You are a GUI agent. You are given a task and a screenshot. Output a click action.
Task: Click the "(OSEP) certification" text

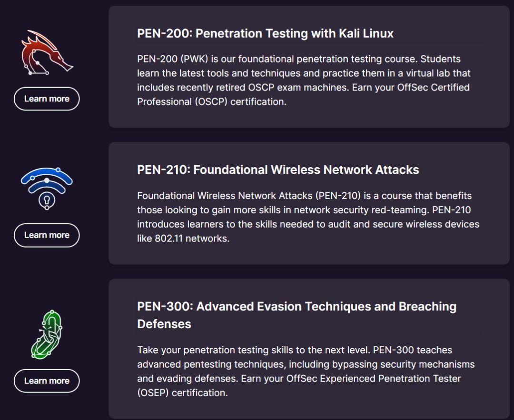click(x=182, y=393)
